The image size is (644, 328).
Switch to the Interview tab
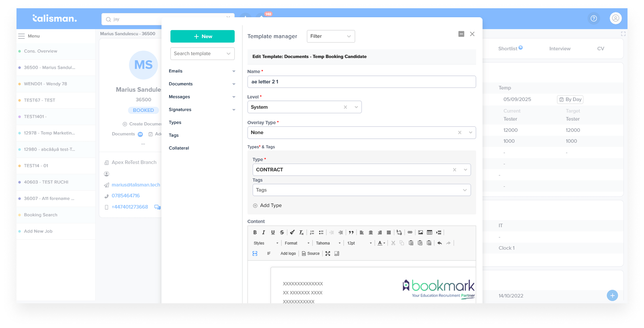(560, 49)
